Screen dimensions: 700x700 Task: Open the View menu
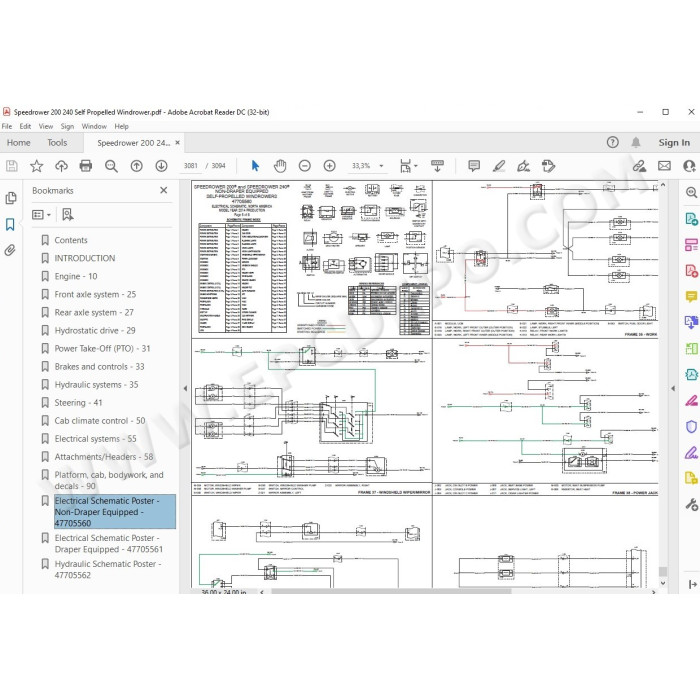point(46,126)
